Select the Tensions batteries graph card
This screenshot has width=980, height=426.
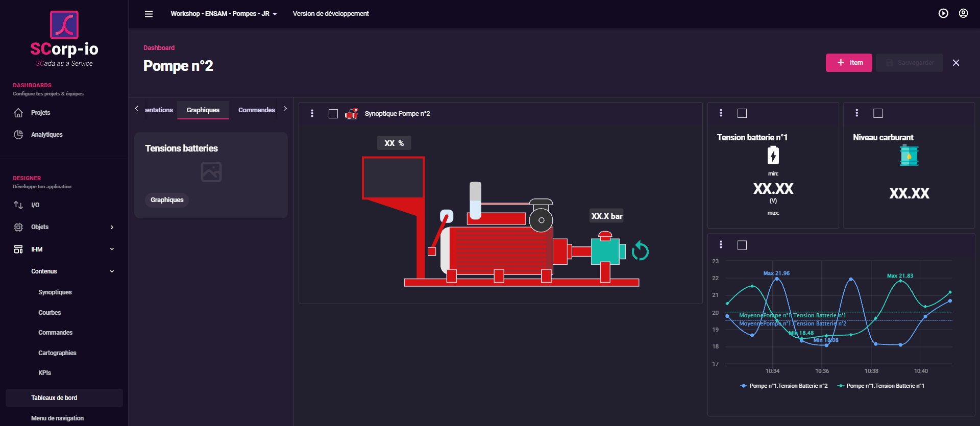coord(211,175)
